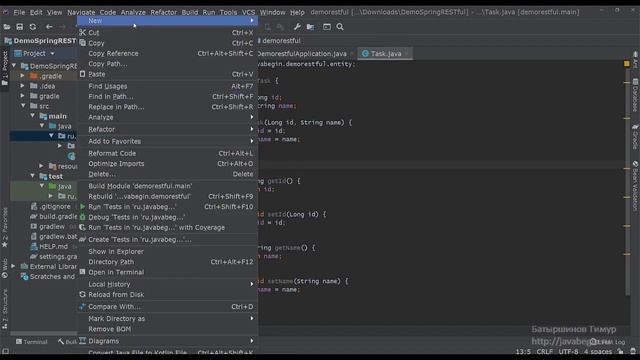Viewport: 640px width, 360px height.
Task: Click the green Run Tests play icon
Action: coord(82,207)
